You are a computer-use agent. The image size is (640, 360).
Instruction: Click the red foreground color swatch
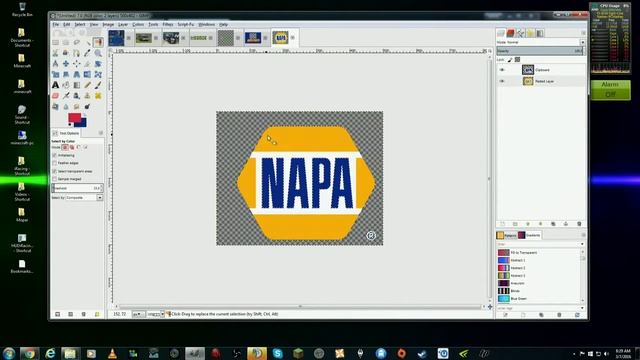[x=73, y=118]
